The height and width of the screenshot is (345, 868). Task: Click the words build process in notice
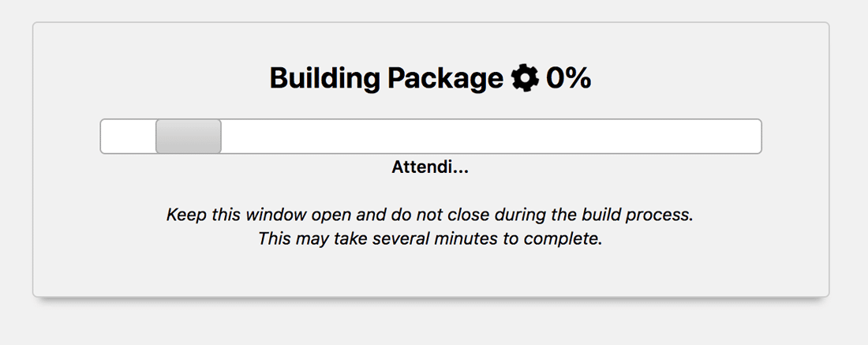pos(638,215)
